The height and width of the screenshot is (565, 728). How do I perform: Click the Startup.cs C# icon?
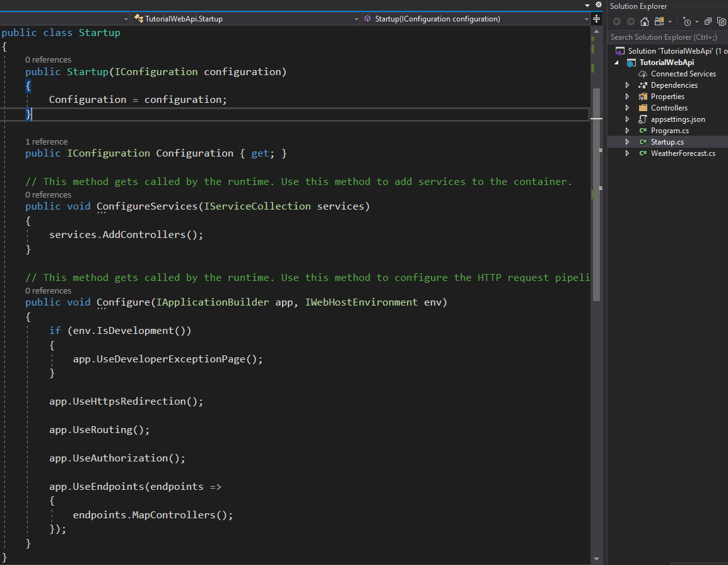click(643, 142)
